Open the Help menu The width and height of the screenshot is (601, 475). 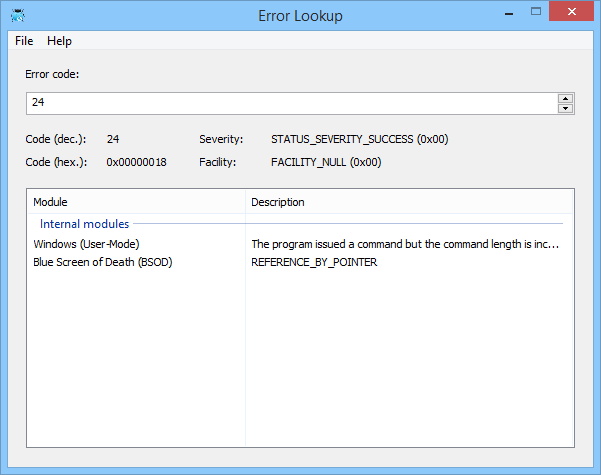point(59,41)
